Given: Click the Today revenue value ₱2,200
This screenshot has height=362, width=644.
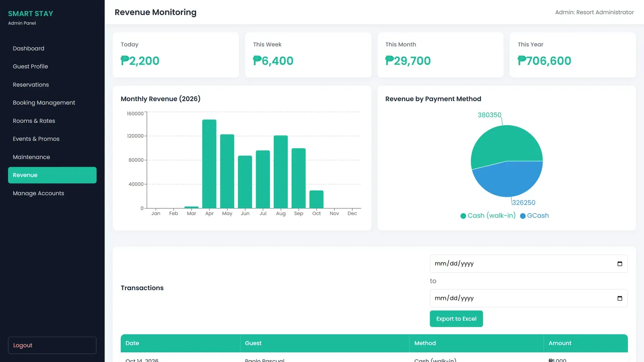Looking at the screenshot, I should pyautogui.click(x=140, y=61).
